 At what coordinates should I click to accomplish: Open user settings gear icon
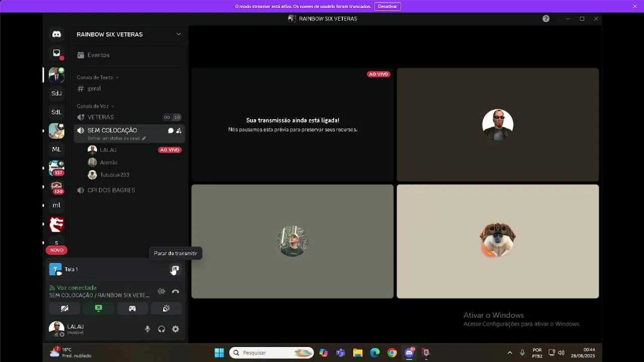[x=176, y=329]
